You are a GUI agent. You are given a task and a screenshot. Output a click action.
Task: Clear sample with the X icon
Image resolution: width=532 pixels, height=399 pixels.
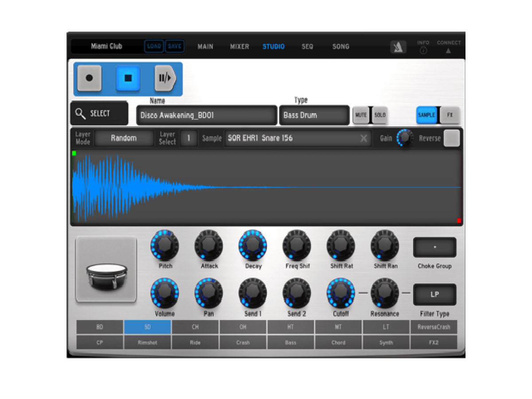click(364, 138)
